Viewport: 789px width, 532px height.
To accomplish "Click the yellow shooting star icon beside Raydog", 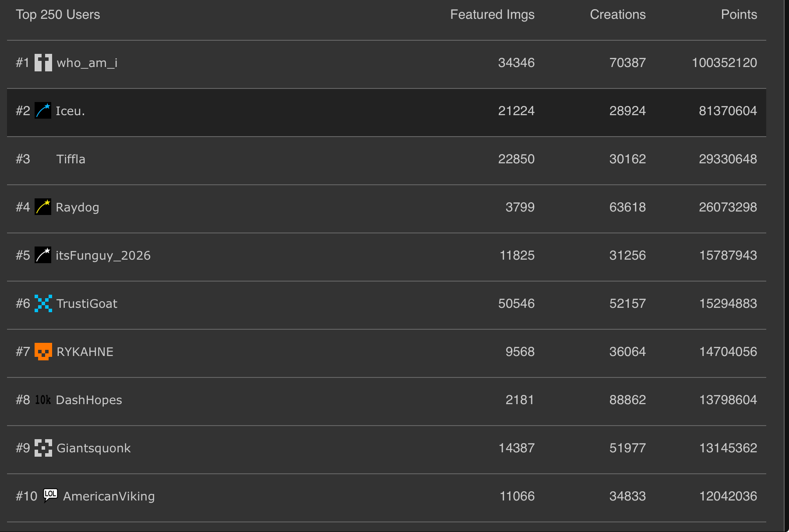I will (43, 207).
